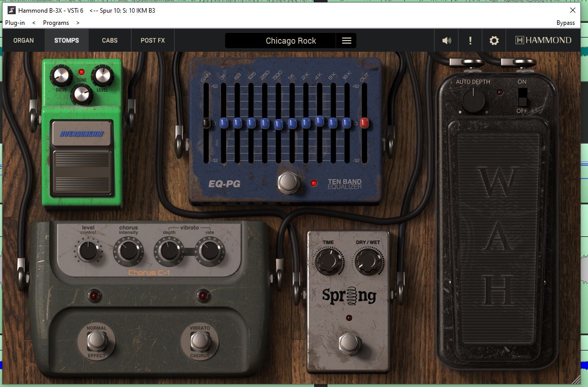Image resolution: width=588 pixels, height=387 pixels.
Task: Click the plugin window title bar icon
Action: tap(12, 10)
